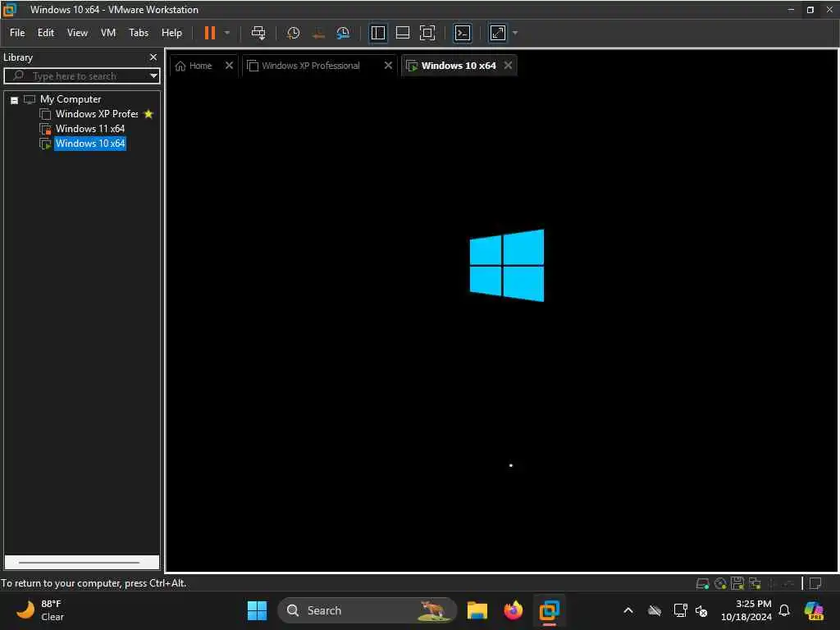
Task: Switch to Windows 10 x64 tab
Action: pyautogui.click(x=458, y=66)
